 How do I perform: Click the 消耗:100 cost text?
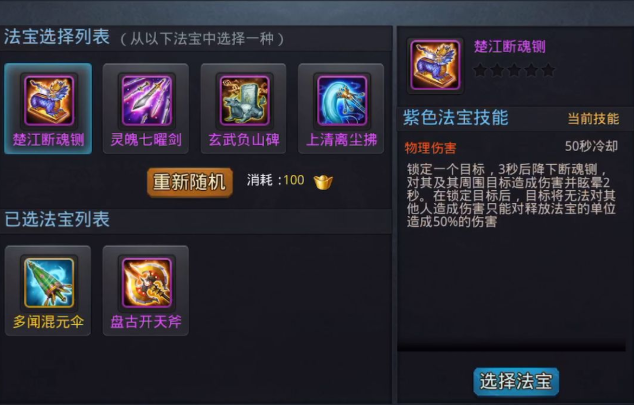(x=275, y=180)
